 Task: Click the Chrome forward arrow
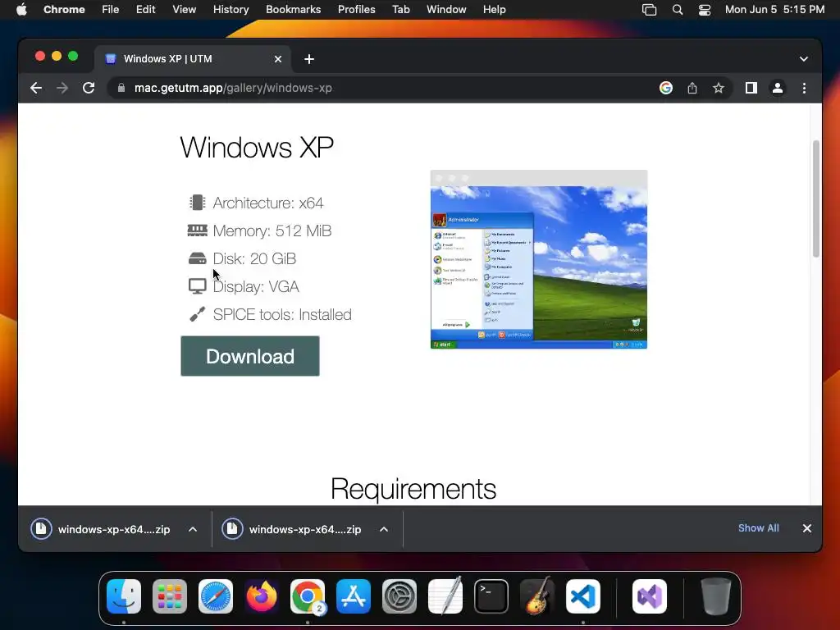tap(62, 88)
